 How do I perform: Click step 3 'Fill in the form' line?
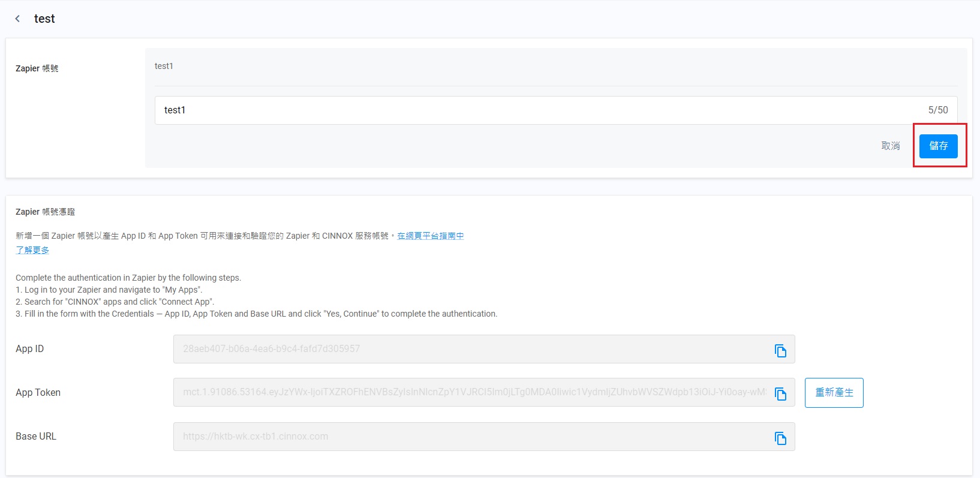257,314
